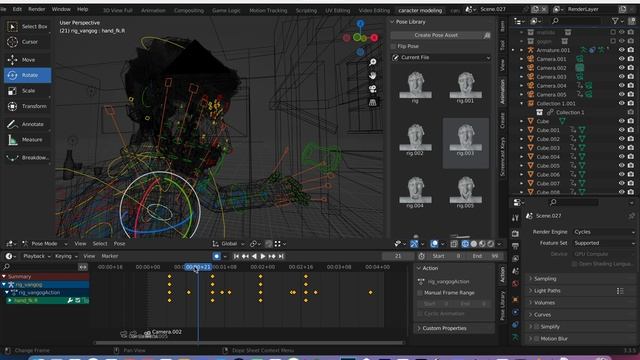Screen dimensions: 640x360
Task: Select the Move tool
Action: [27, 60]
